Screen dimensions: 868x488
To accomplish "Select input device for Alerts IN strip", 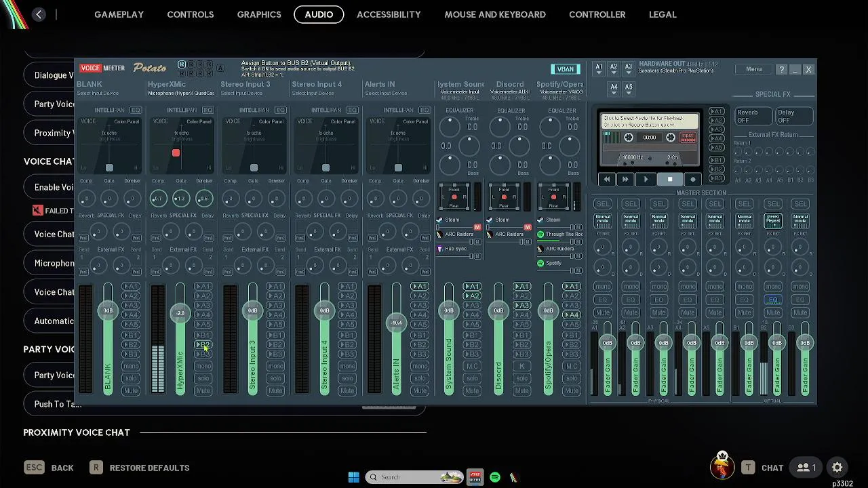I will coord(386,93).
